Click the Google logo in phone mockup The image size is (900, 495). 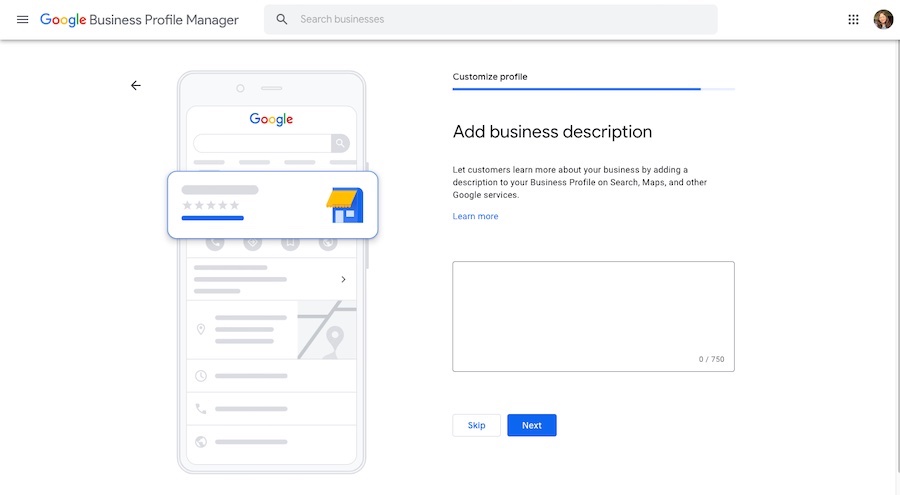271,119
